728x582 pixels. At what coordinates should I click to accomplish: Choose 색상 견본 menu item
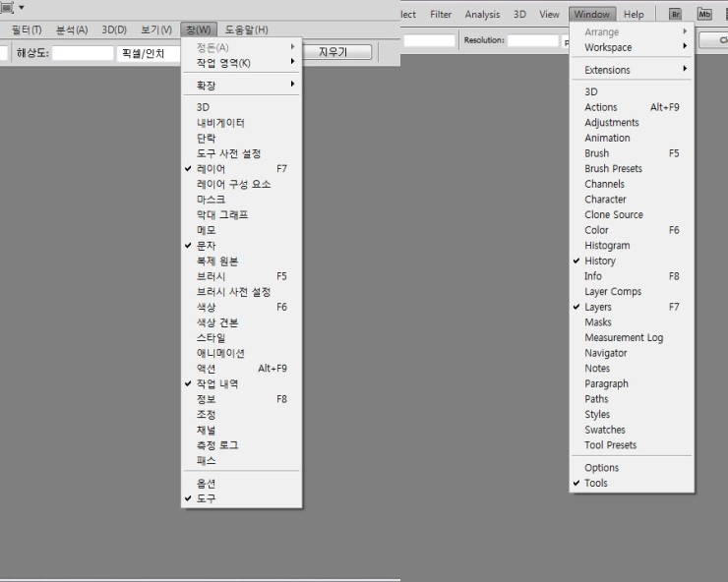coord(241,322)
